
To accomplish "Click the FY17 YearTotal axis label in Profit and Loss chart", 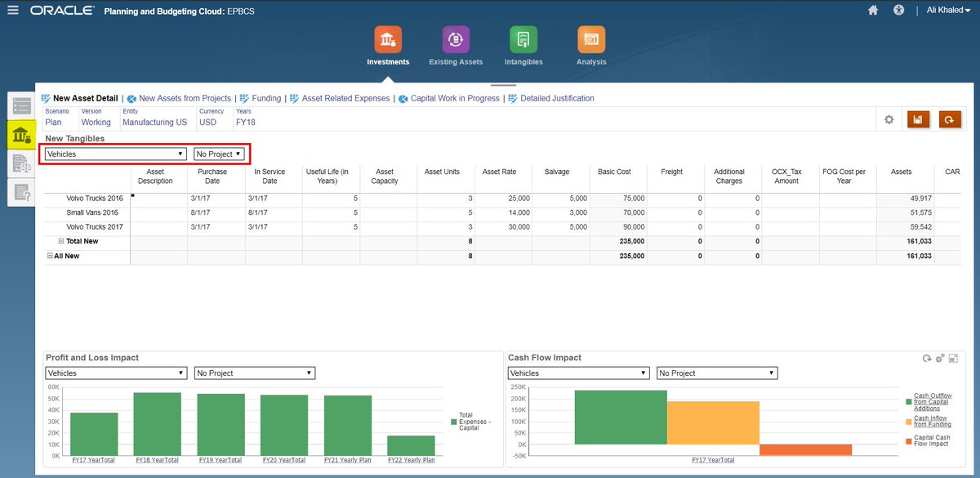I will [x=94, y=460].
